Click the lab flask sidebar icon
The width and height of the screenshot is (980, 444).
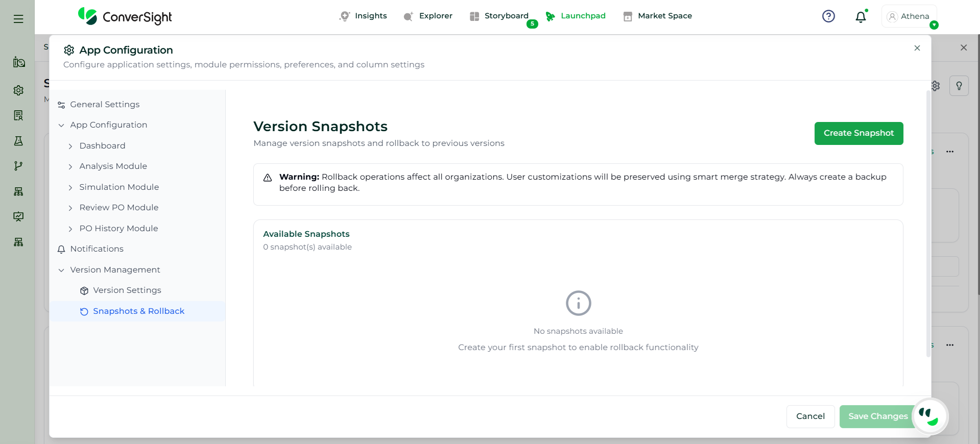coord(18,141)
